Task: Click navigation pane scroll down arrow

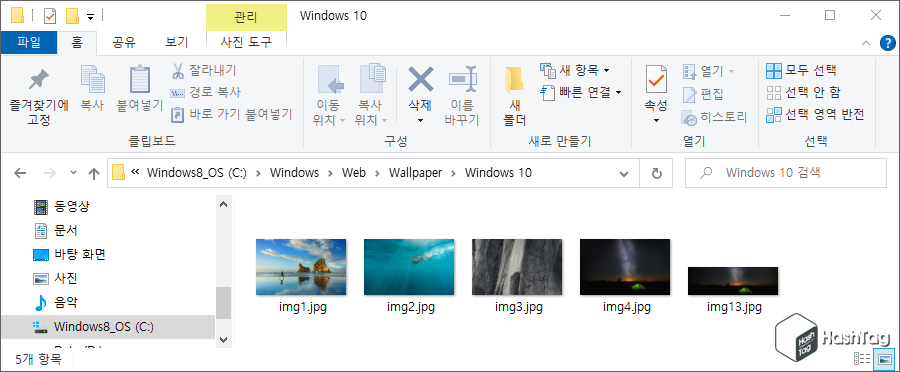Action: pyautogui.click(x=223, y=339)
